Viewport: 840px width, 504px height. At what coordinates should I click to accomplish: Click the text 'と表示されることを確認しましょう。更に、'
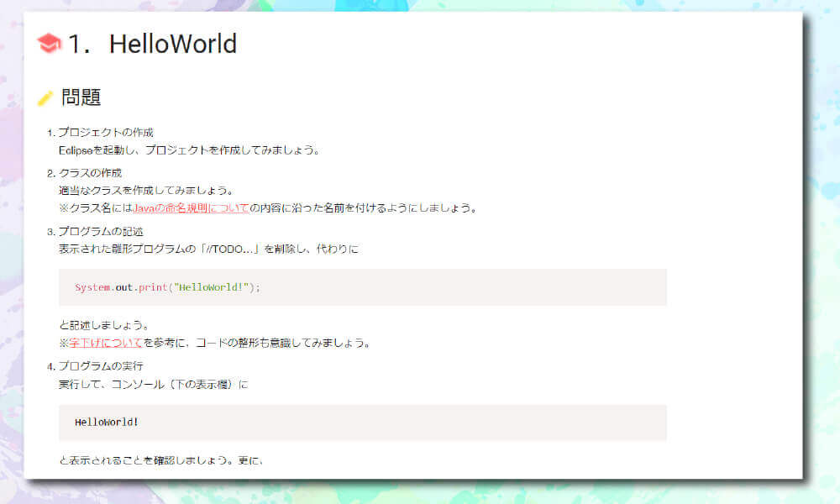click(160, 460)
